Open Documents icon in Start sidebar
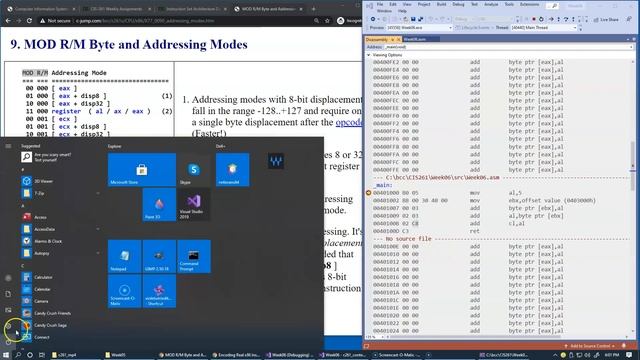 click(8, 294)
